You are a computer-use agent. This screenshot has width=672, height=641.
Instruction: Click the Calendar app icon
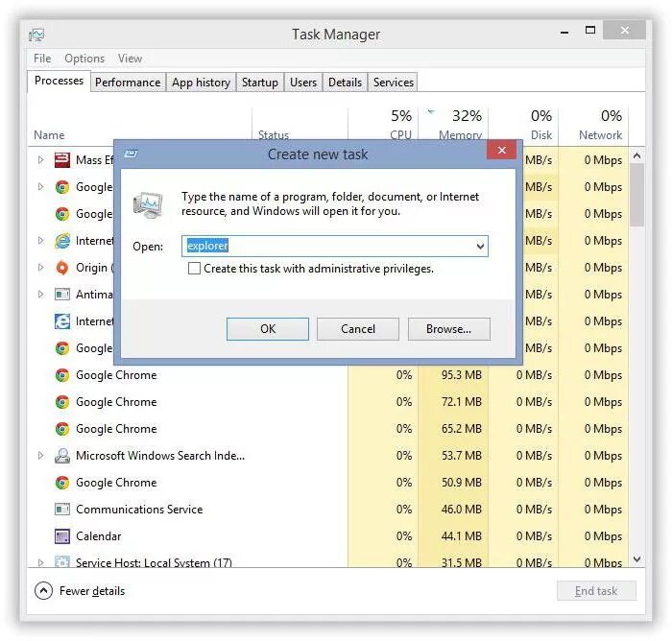click(62, 536)
